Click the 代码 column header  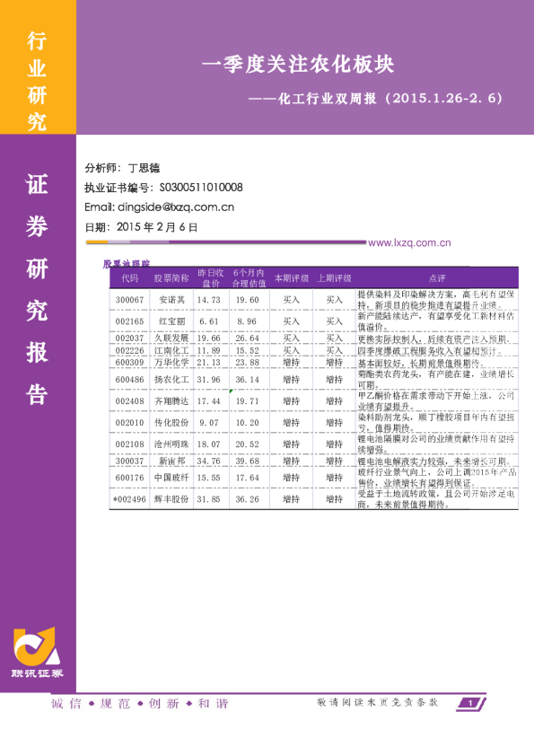[129, 278]
